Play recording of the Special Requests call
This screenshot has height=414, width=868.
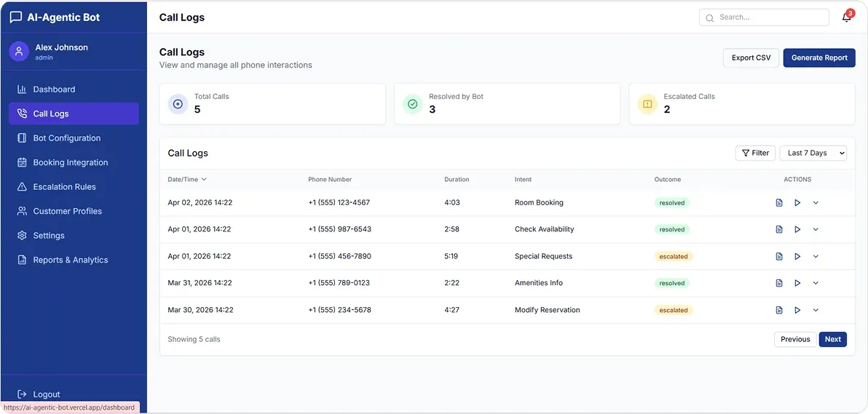point(797,256)
